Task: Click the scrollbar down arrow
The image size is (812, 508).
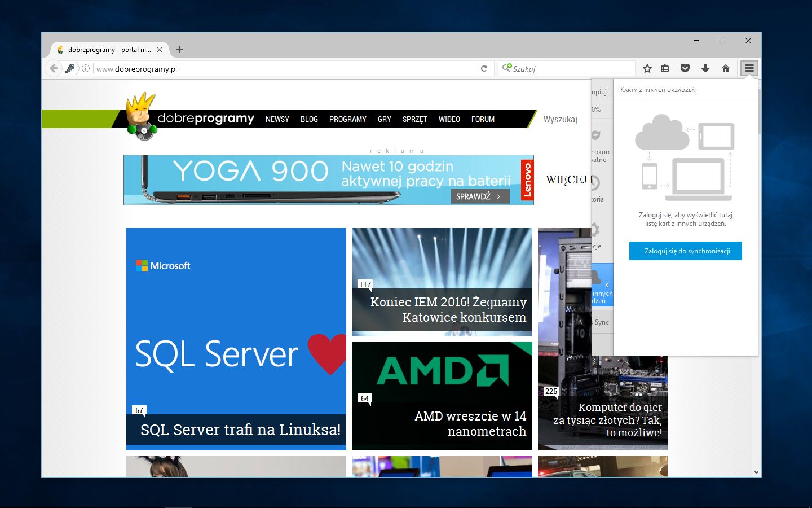Action: pyautogui.click(x=757, y=472)
